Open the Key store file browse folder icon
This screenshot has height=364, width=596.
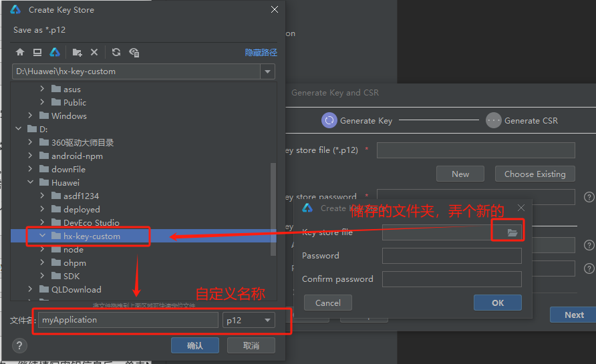[x=512, y=232]
